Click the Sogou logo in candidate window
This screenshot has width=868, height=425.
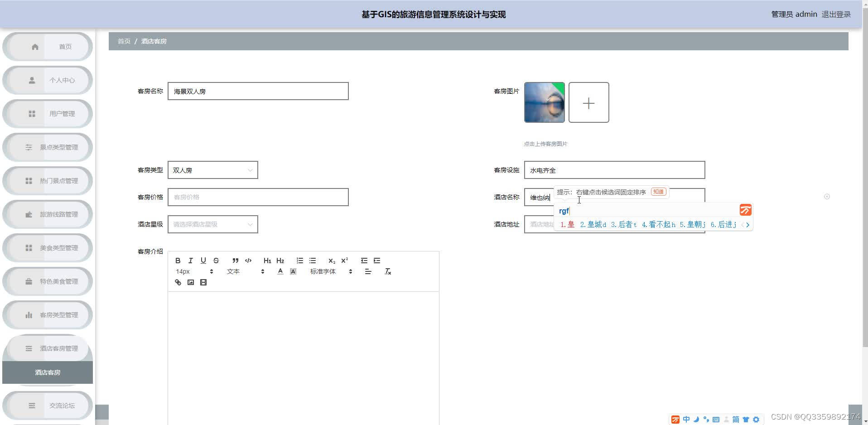click(x=745, y=210)
